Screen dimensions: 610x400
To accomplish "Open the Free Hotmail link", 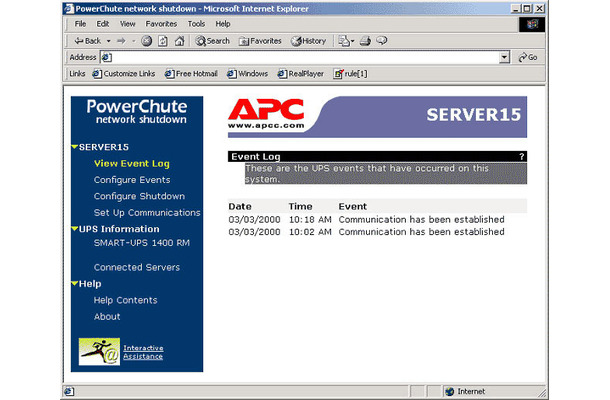I will [191, 74].
